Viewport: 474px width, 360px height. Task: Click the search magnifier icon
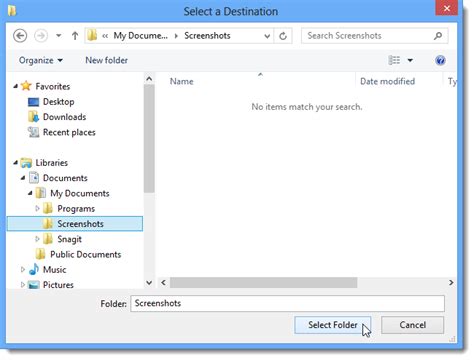point(438,36)
